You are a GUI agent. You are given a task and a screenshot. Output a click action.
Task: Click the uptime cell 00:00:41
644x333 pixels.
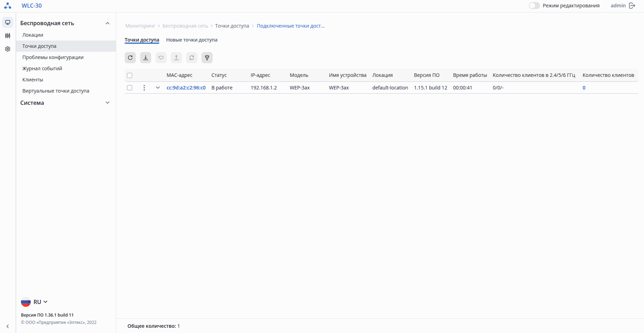(x=463, y=88)
